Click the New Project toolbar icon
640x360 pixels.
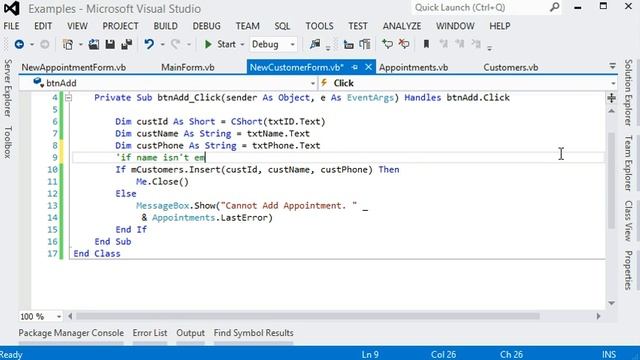tap(68, 44)
